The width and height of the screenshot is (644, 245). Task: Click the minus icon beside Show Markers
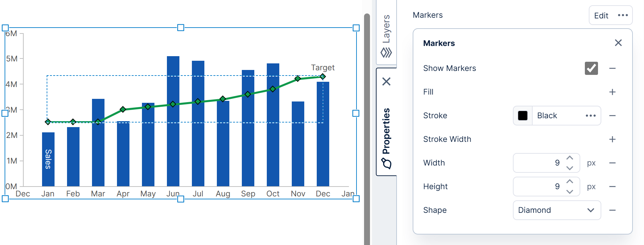point(612,68)
